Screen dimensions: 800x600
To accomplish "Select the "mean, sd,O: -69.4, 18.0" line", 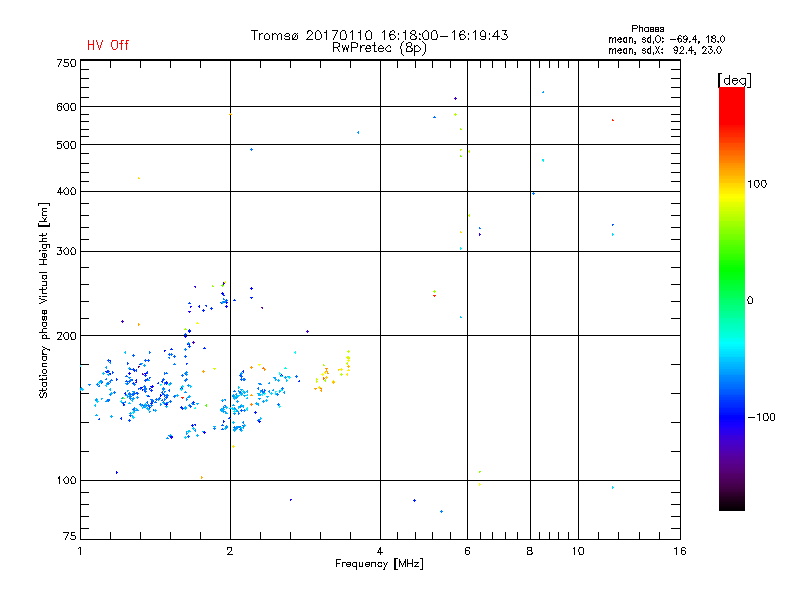I will pyautogui.click(x=666, y=39).
